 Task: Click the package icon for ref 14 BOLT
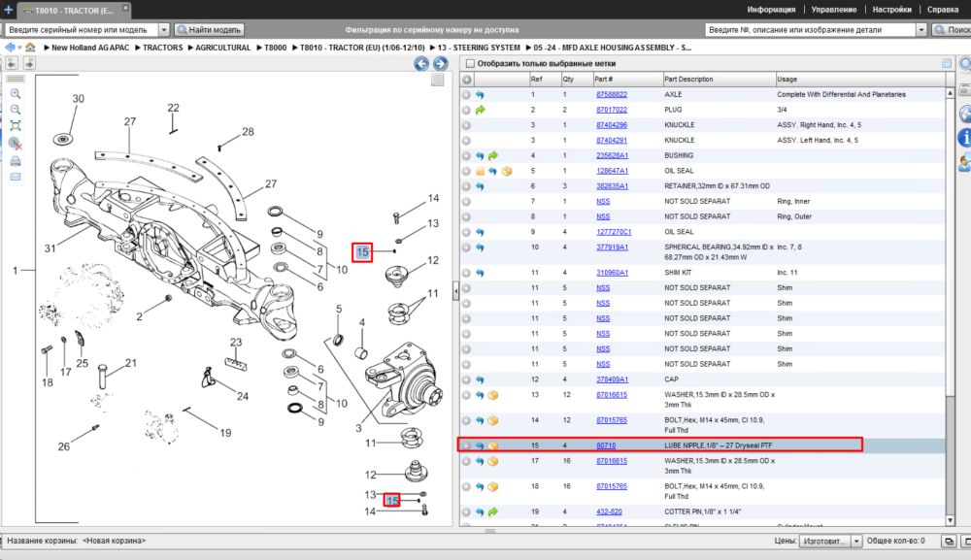click(493, 421)
